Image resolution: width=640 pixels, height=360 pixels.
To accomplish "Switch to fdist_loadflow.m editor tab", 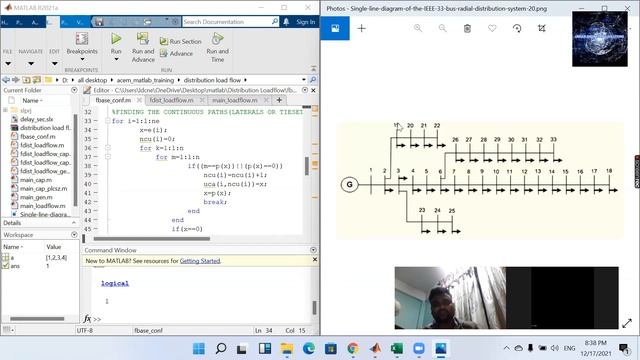I will [171, 100].
